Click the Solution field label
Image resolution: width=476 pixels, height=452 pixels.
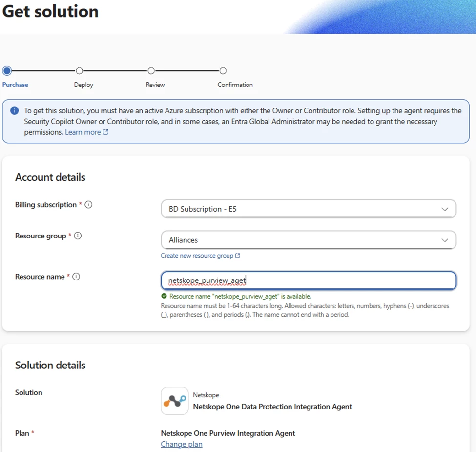point(28,392)
